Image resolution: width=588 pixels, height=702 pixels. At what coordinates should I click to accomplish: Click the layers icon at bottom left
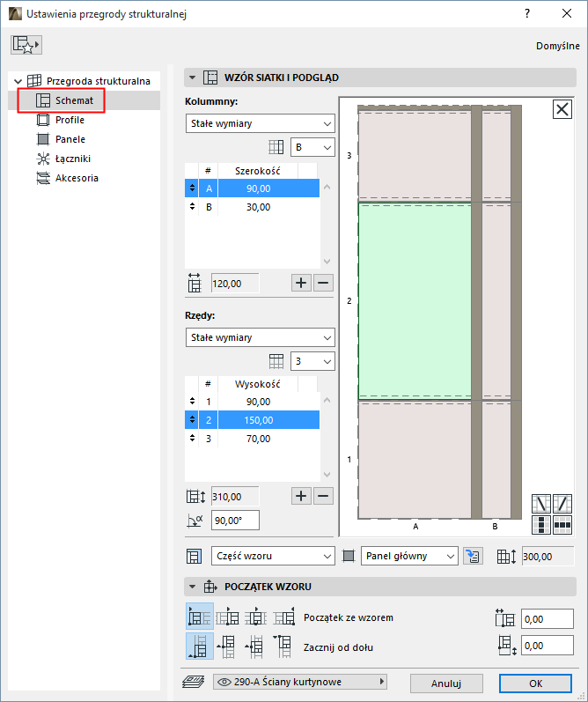pyautogui.click(x=194, y=682)
